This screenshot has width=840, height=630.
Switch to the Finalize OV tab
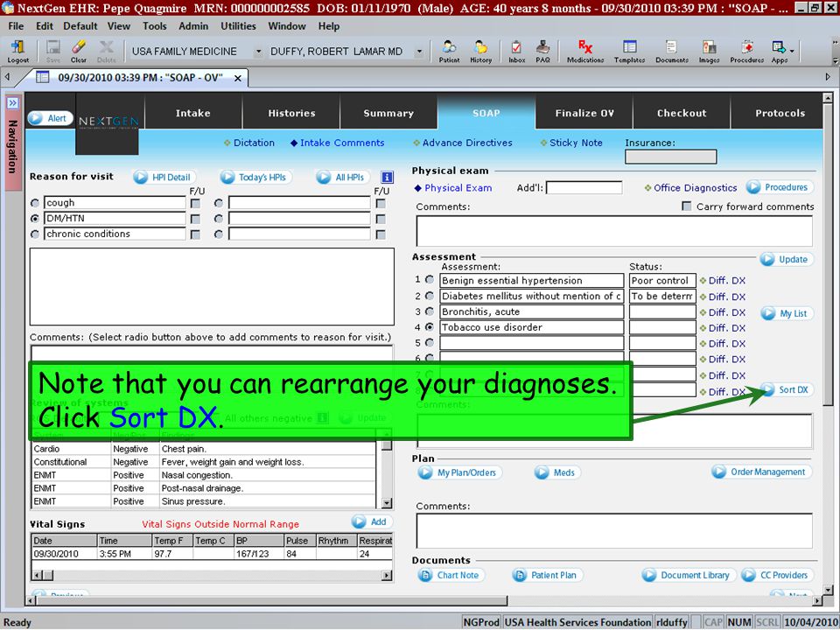584,113
